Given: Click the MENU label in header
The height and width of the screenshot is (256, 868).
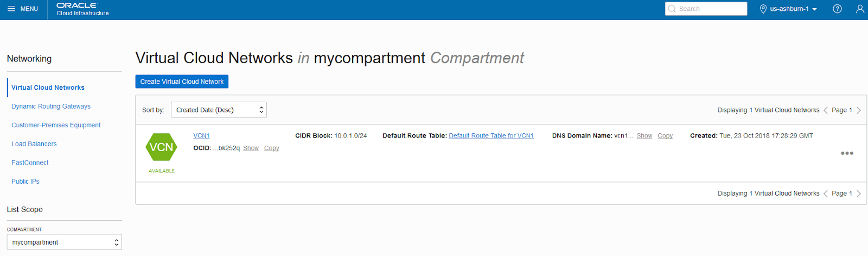Looking at the screenshot, I should 29,9.
